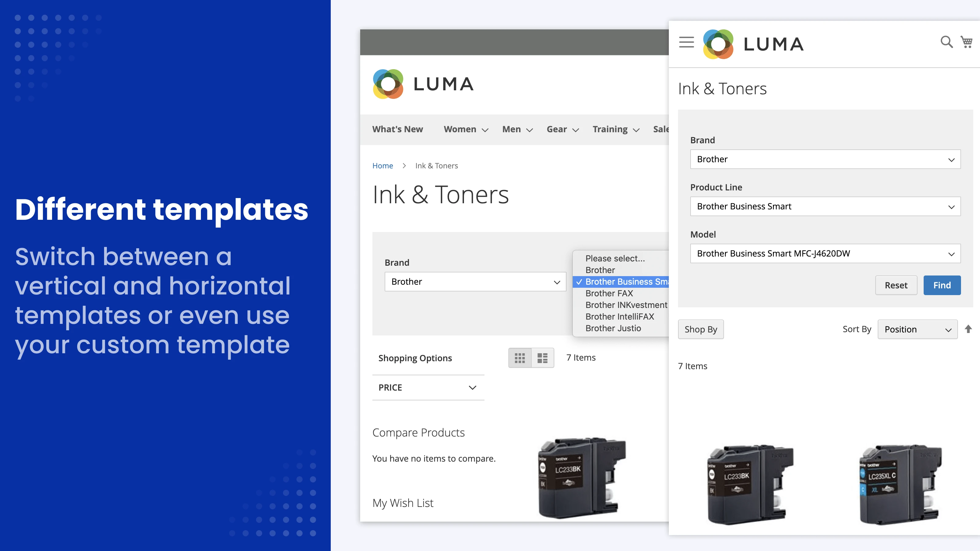The image size is (980, 551).
Task: Open the Model dropdown showing MFC-J4620DW
Action: (x=825, y=254)
